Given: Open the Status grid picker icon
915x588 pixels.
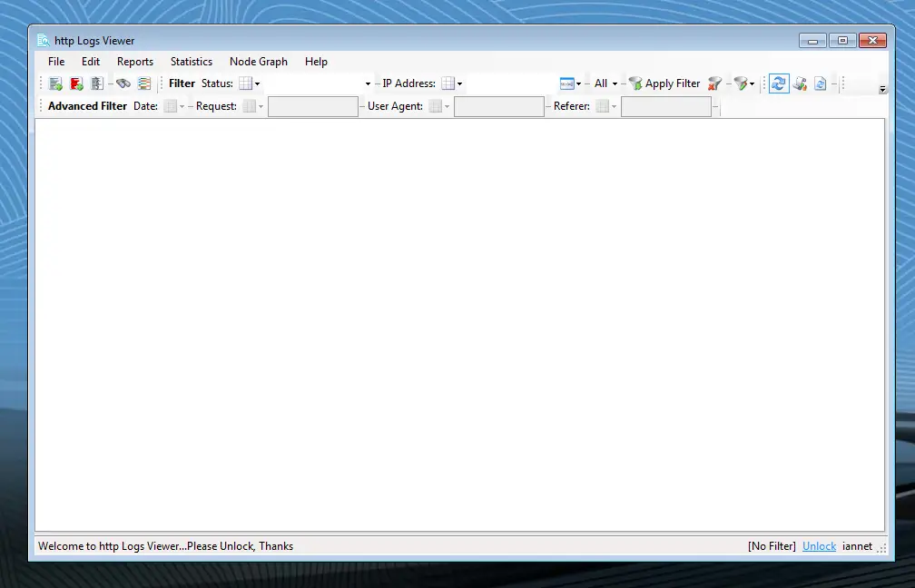Looking at the screenshot, I should [247, 83].
